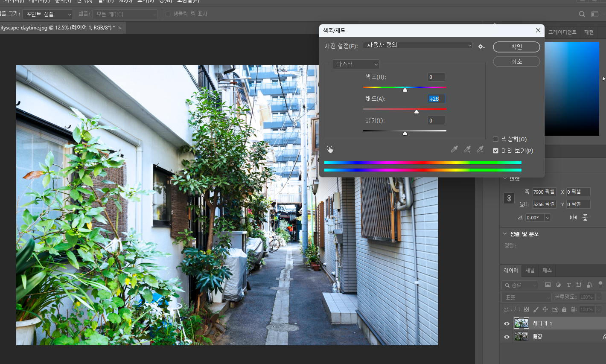Toggle the layer filter on/off switch

(600, 284)
